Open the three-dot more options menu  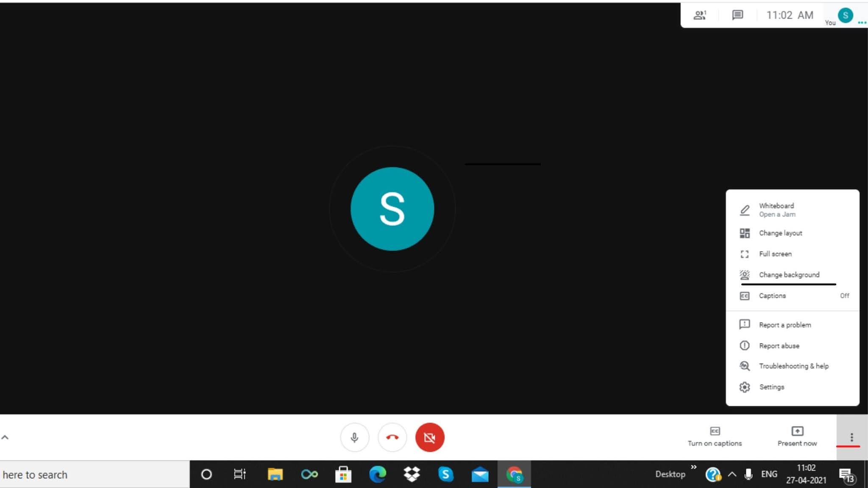pyautogui.click(x=852, y=437)
